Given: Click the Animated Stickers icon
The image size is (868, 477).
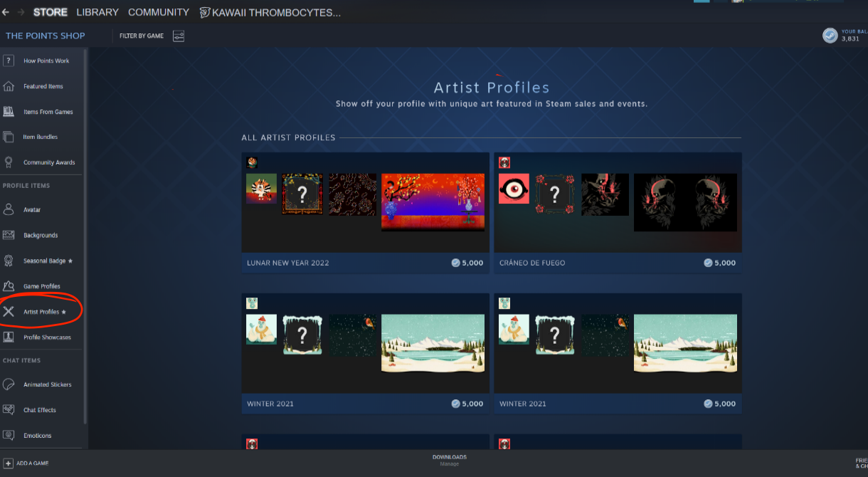Looking at the screenshot, I should pyautogui.click(x=9, y=384).
